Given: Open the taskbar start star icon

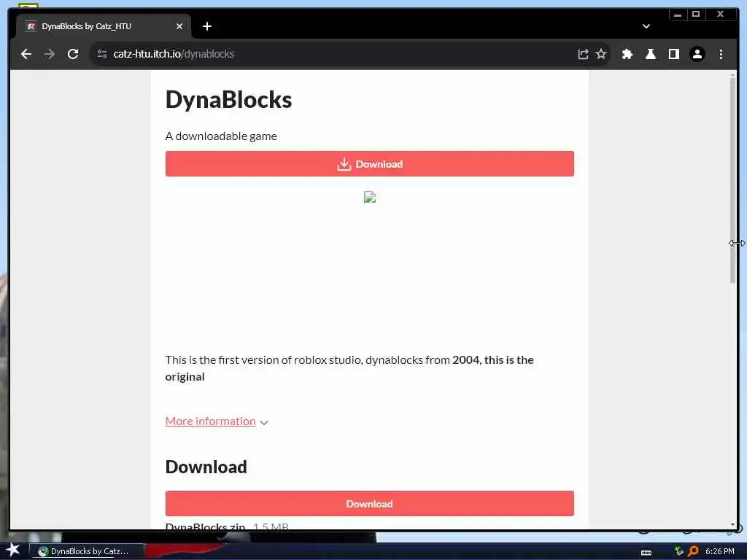Looking at the screenshot, I should 12,550.
